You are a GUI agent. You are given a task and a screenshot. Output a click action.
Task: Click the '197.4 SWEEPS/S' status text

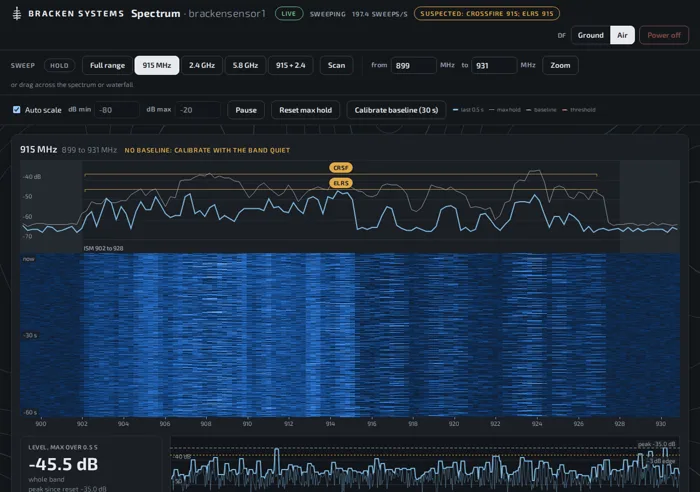tap(379, 14)
